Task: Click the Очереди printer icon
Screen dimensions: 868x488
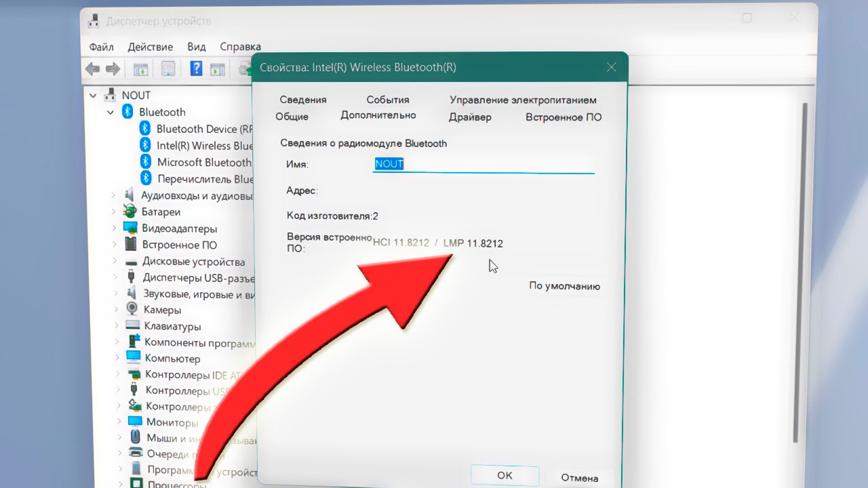Action: coord(136,453)
